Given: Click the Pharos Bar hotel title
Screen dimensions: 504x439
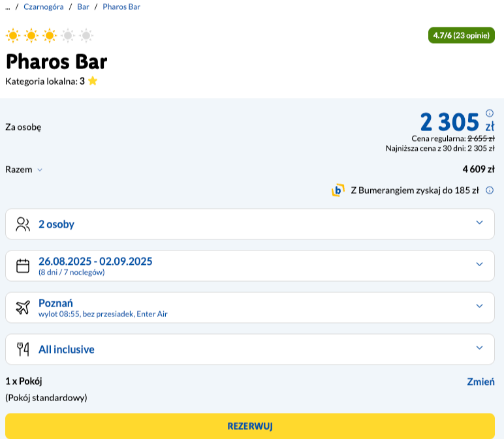Looking at the screenshot, I should pyautogui.click(x=57, y=61).
